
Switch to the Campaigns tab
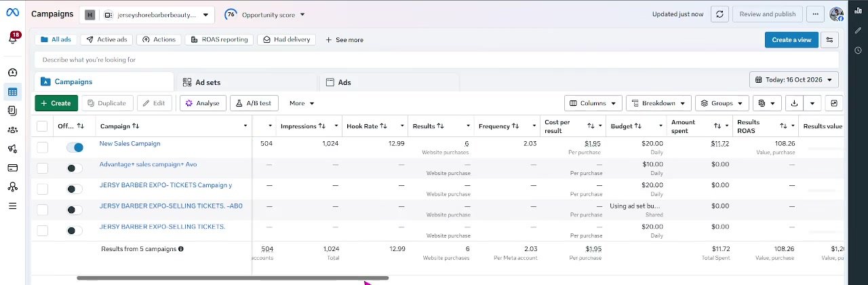coord(104,81)
